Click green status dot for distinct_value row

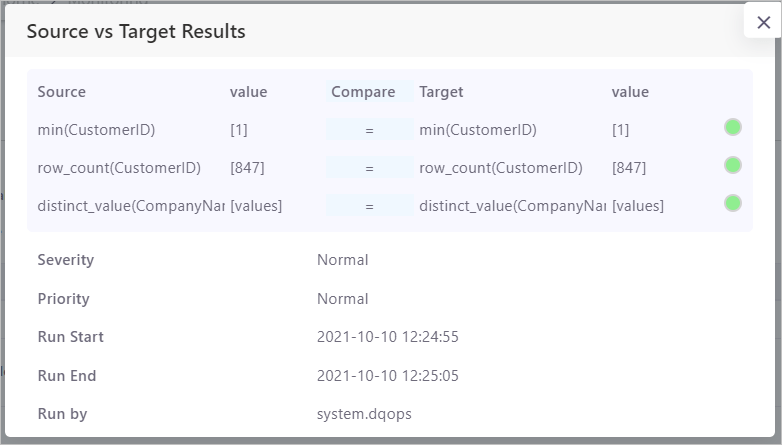(x=733, y=203)
